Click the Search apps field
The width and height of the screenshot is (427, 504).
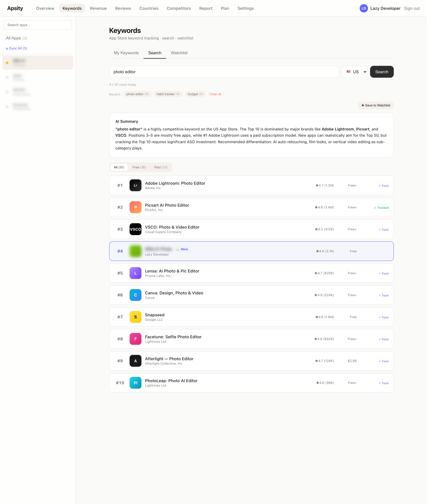(38, 25)
